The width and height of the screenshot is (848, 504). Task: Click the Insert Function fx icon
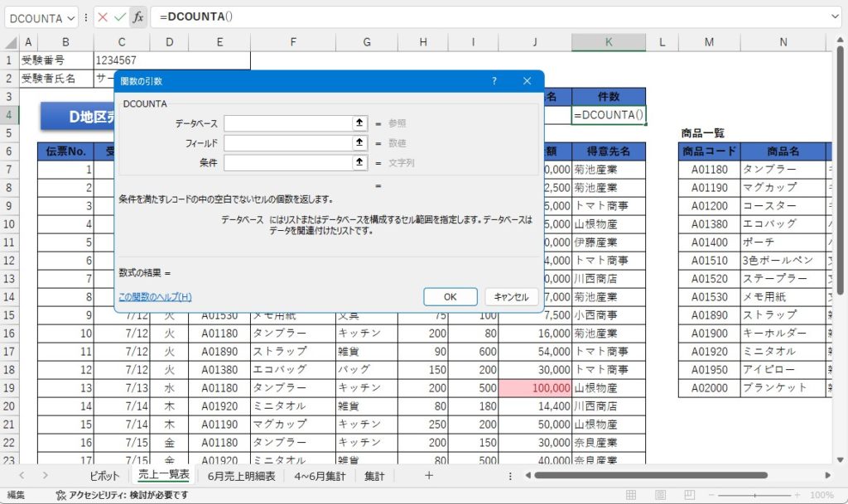pos(137,17)
